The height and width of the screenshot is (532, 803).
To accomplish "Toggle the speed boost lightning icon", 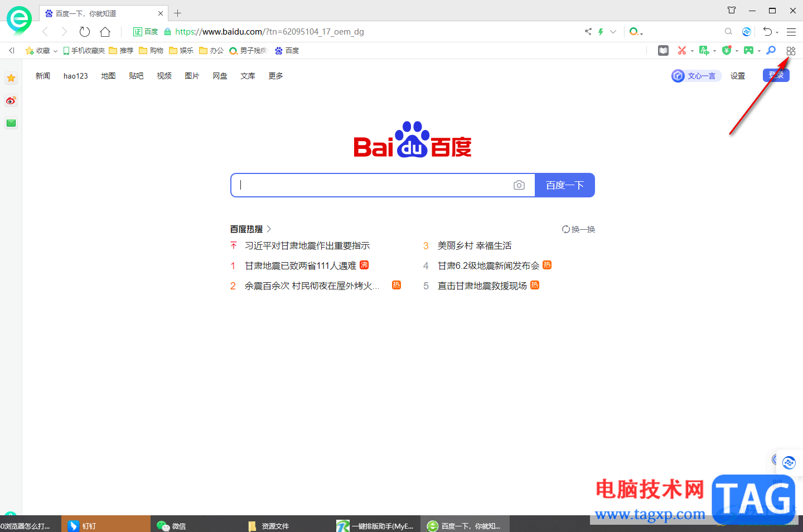I will [x=601, y=31].
